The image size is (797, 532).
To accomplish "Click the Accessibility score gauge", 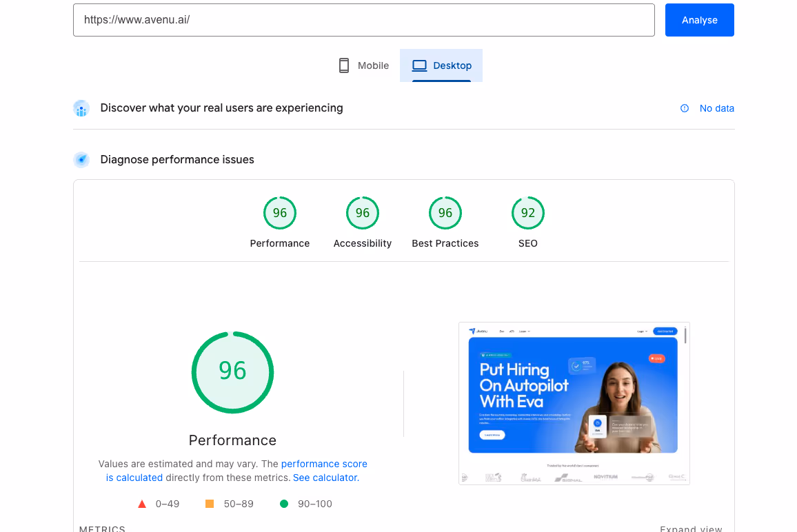I will 363,213.
